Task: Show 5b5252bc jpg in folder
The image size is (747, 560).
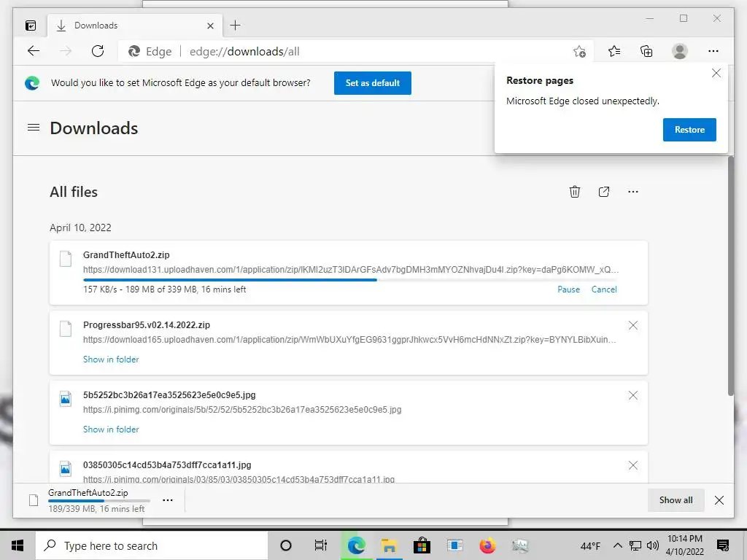Action: tap(111, 429)
